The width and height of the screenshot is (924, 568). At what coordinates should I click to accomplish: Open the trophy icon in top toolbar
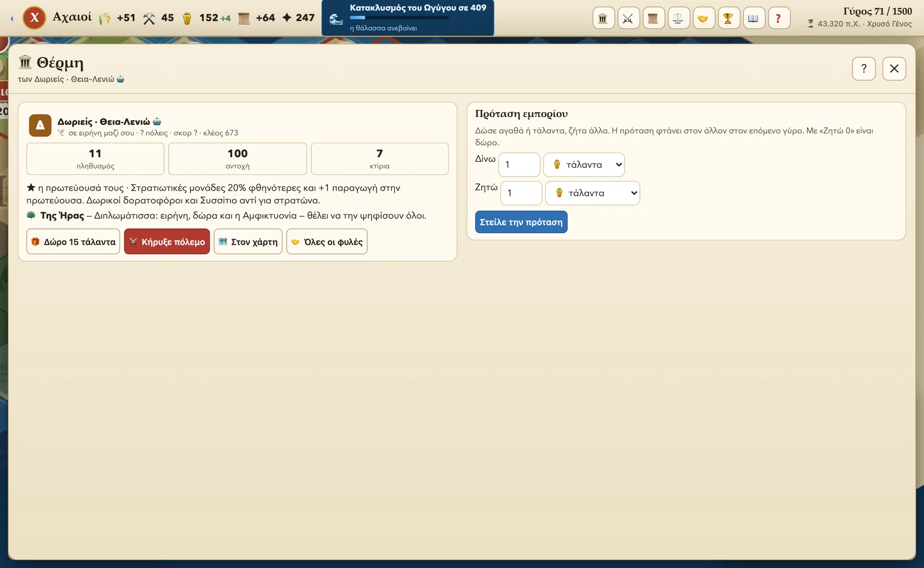point(728,18)
